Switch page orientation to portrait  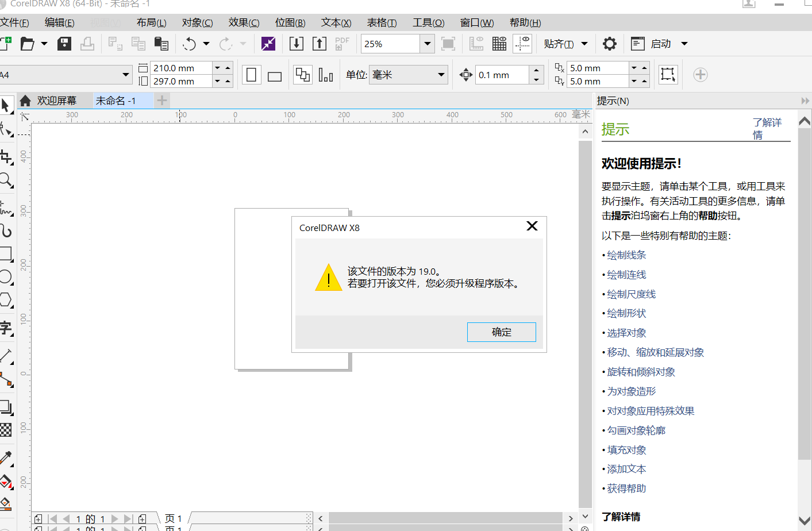pyautogui.click(x=251, y=75)
